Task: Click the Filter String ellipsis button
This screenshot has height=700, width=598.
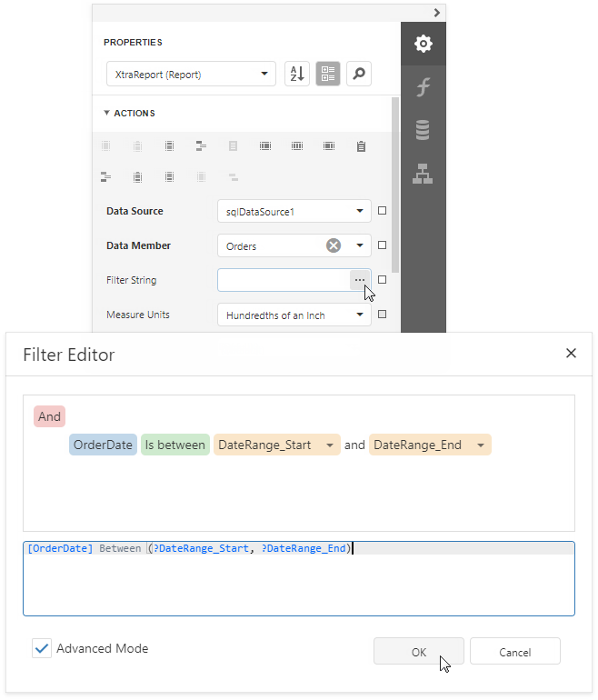Action: [x=360, y=280]
